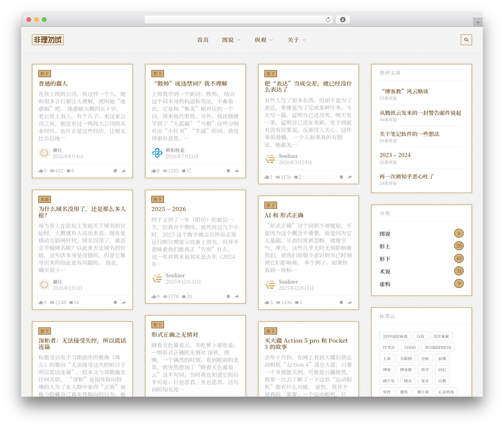Screen dimensions: 504x427
Task: Click the ICP备案 tag
Action: tap(441, 336)
